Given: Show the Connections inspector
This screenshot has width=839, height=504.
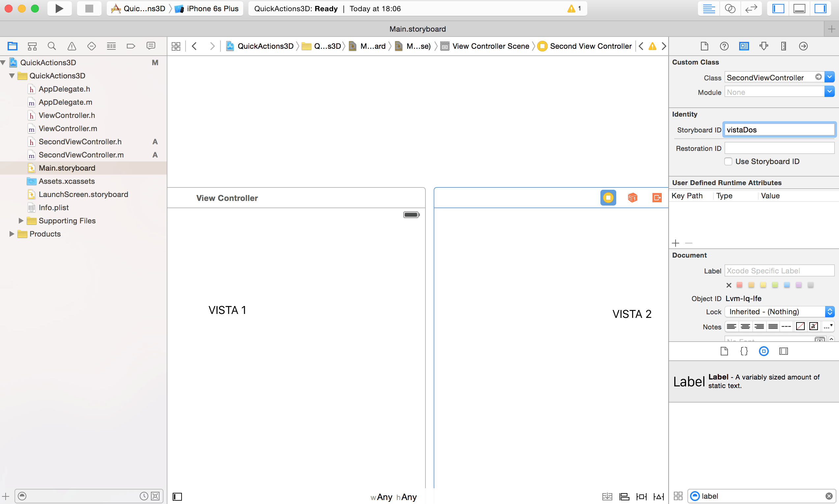Looking at the screenshot, I should click(x=803, y=46).
